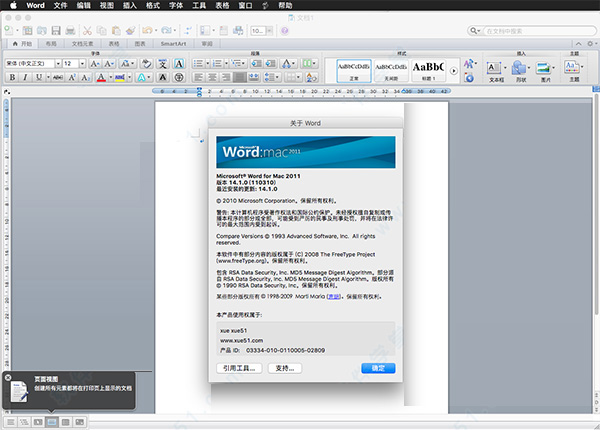600x430 pixels.
Task: Switch to the 布局 ribbon tab
Action: pos(51,44)
